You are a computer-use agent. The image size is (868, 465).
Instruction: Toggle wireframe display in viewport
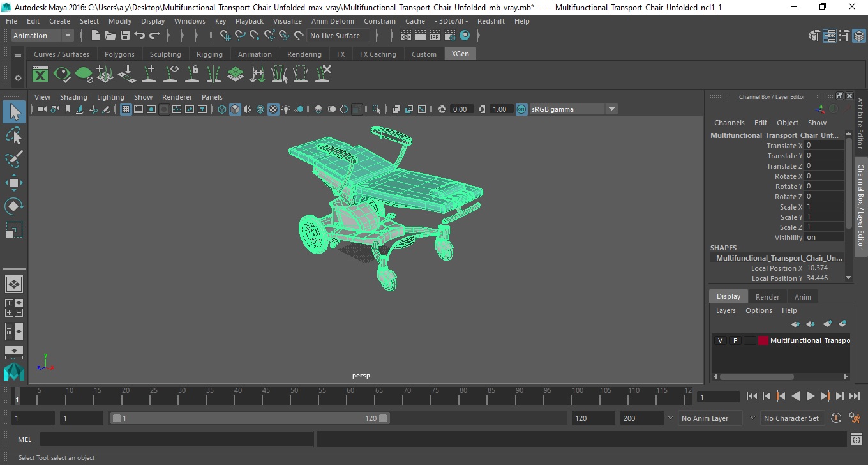[x=222, y=109]
